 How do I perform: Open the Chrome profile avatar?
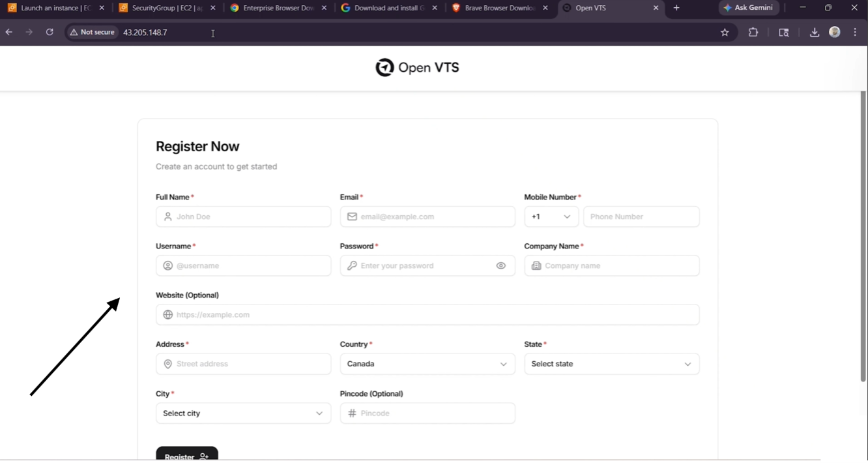[x=835, y=32]
